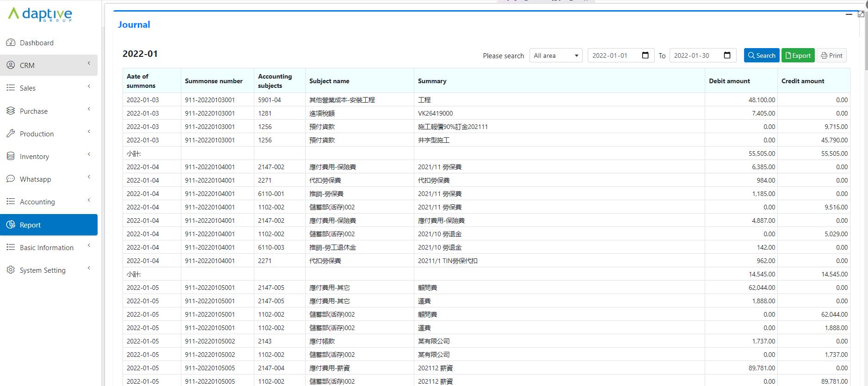Open the All area dropdown
Image resolution: width=868 pixels, height=386 pixels.
[x=556, y=55]
